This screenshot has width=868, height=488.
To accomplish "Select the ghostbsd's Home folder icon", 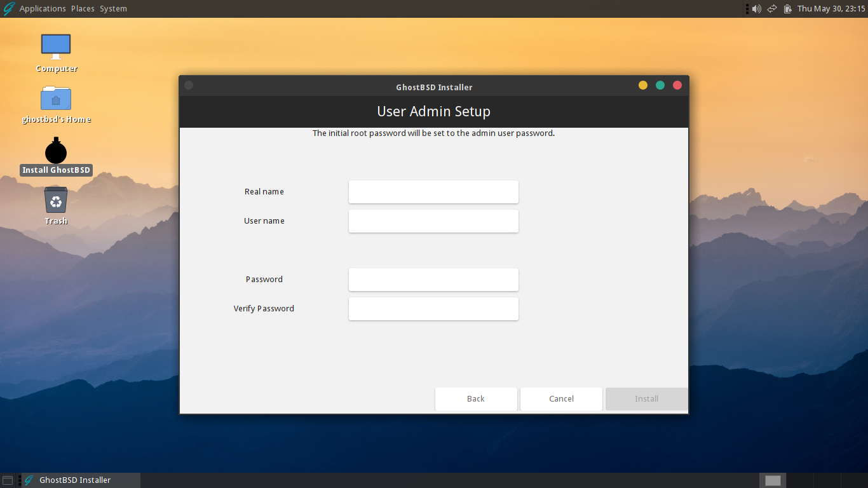I will 56,104.
